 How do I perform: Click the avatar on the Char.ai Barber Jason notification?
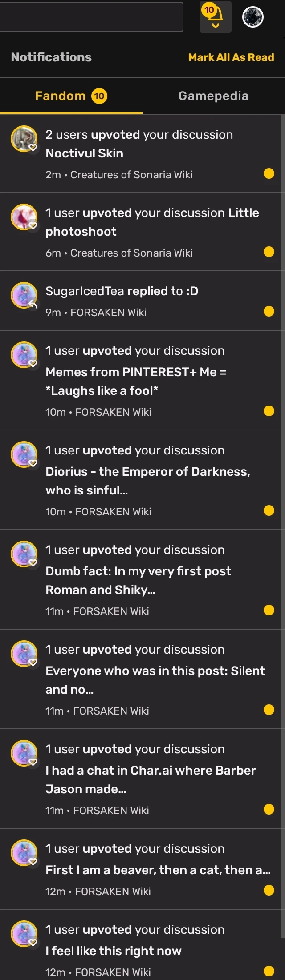pyautogui.click(x=24, y=753)
